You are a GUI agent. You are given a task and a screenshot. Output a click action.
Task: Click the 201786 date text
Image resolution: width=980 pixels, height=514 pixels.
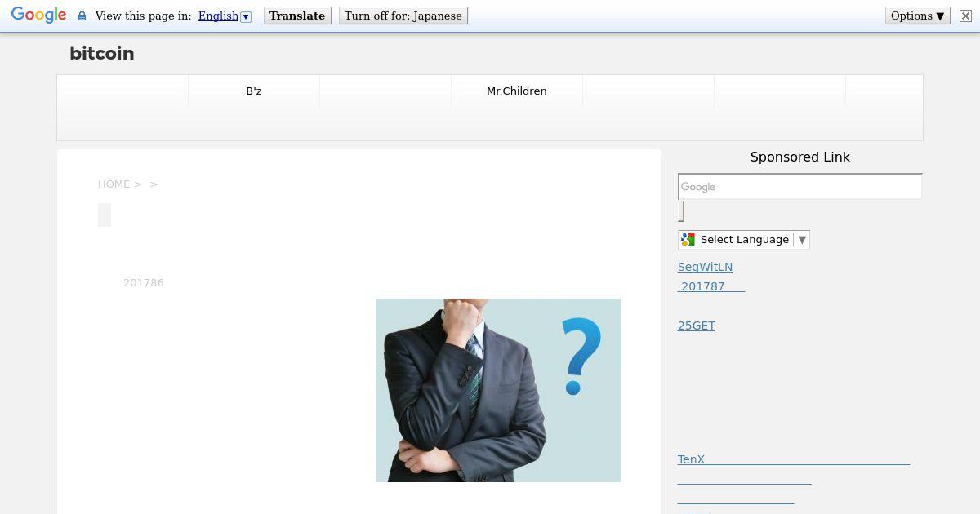[x=144, y=283]
